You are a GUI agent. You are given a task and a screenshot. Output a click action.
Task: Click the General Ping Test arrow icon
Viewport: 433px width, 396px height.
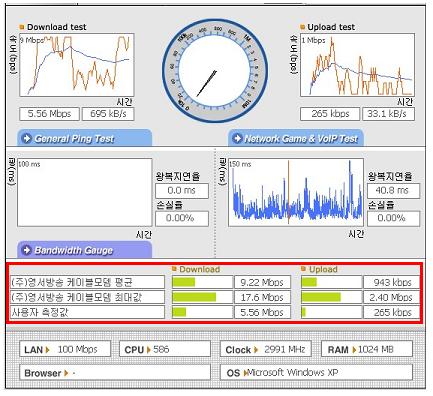tap(27, 138)
